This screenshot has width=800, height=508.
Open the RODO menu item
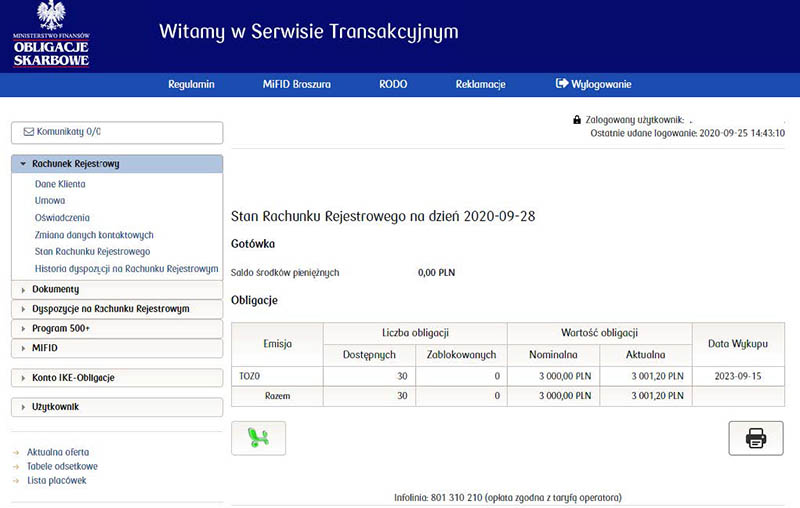tap(393, 84)
